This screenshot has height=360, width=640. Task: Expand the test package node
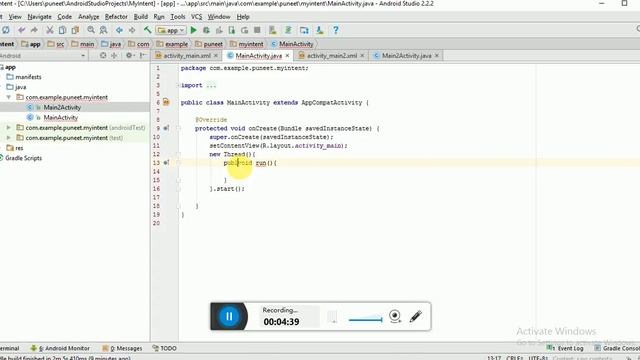[x=9, y=138]
